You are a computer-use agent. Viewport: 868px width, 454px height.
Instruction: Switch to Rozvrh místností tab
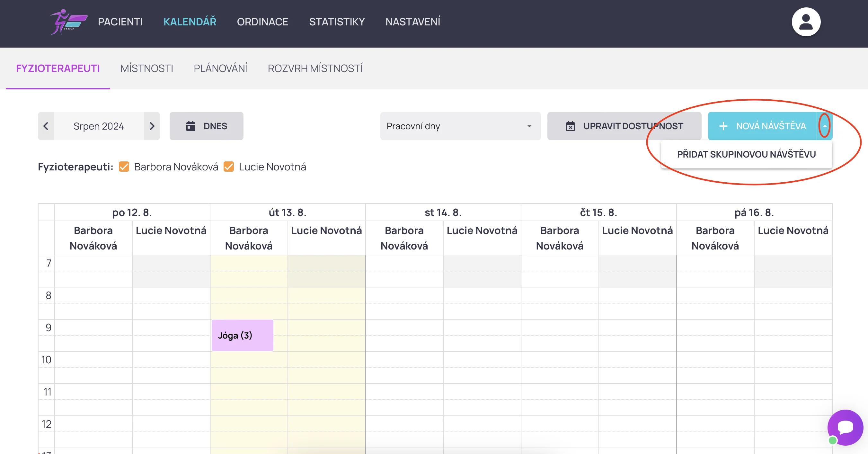[x=315, y=68]
